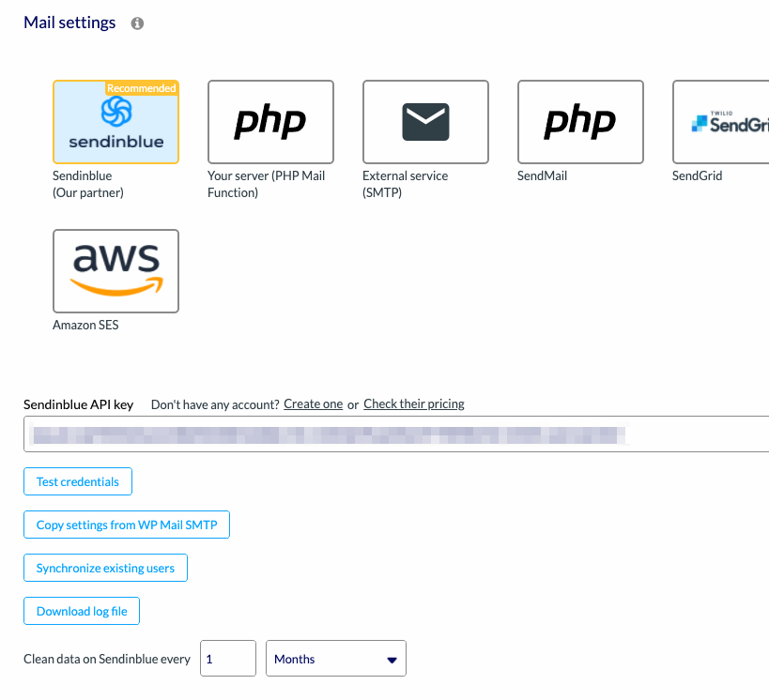Open the Months period dropdown

click(336, 659)
